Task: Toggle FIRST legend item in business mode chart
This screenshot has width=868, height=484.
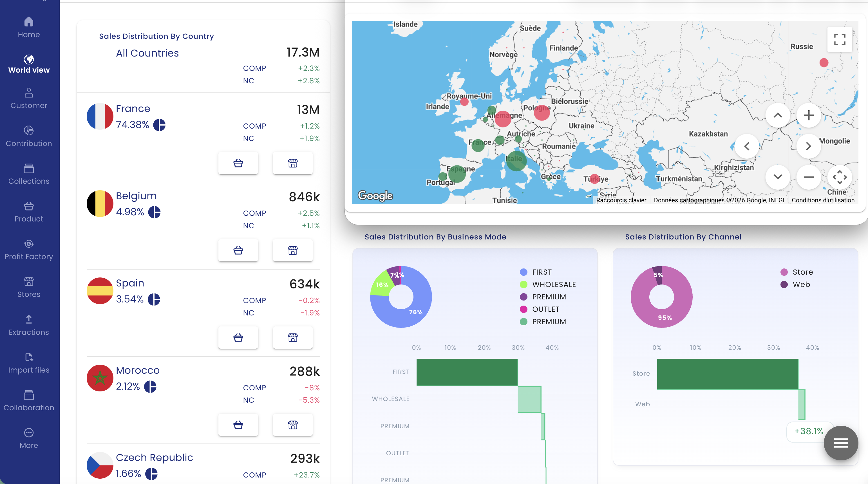Action: point(542,272)
